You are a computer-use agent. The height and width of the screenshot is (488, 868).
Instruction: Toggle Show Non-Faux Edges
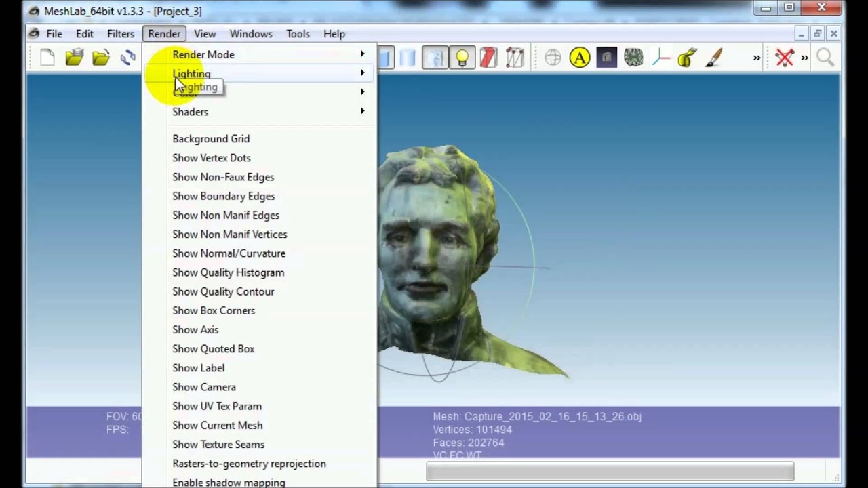click(x=259, y=177)
